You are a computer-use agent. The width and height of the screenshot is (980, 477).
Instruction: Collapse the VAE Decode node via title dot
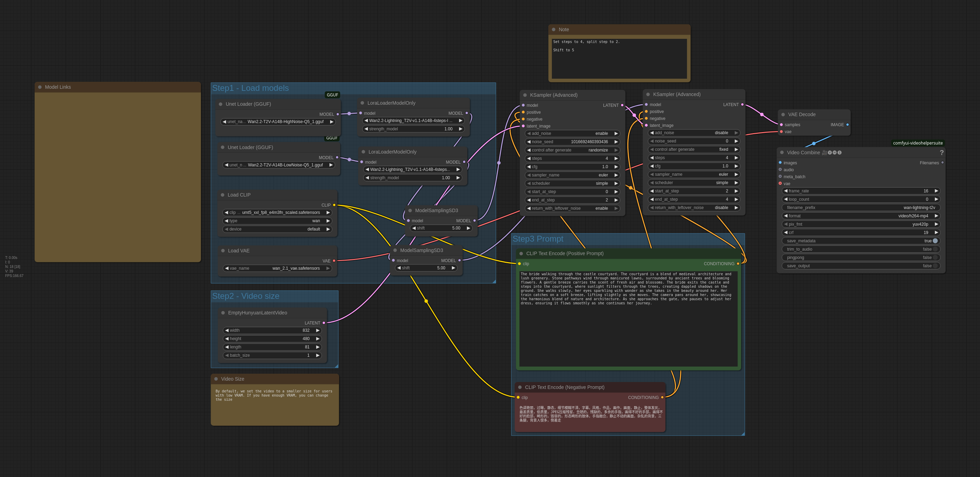pos(783,115)
